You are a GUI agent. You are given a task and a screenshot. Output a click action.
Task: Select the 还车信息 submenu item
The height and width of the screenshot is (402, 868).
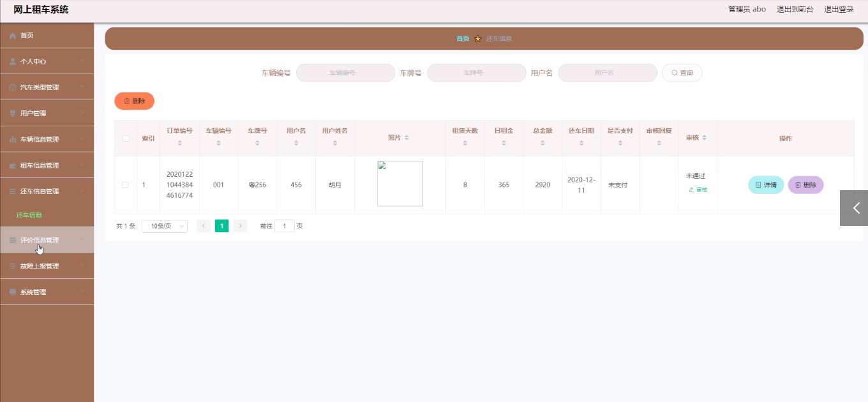[x=29, y=215]
